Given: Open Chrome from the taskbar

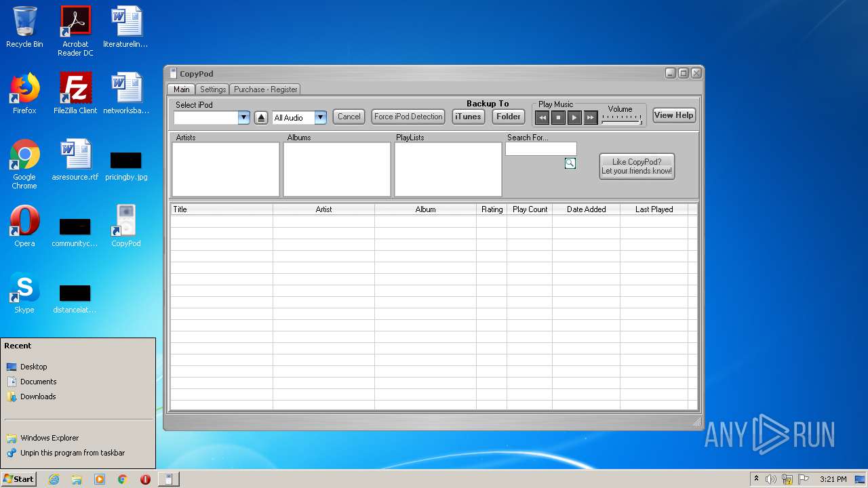Looking at the screenshot, I should (x=122, y=479).
